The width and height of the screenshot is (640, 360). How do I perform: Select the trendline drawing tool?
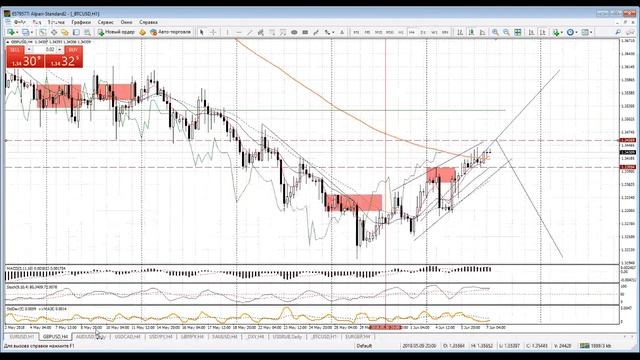pos(249,32)
